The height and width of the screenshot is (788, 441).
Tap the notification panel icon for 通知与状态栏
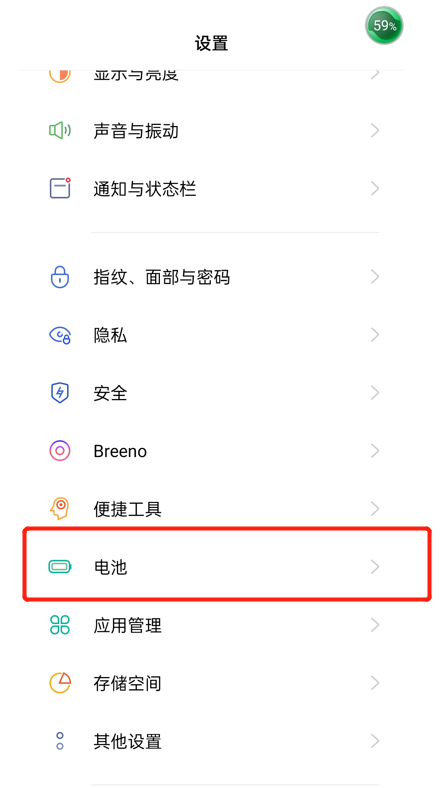point(60,188)
